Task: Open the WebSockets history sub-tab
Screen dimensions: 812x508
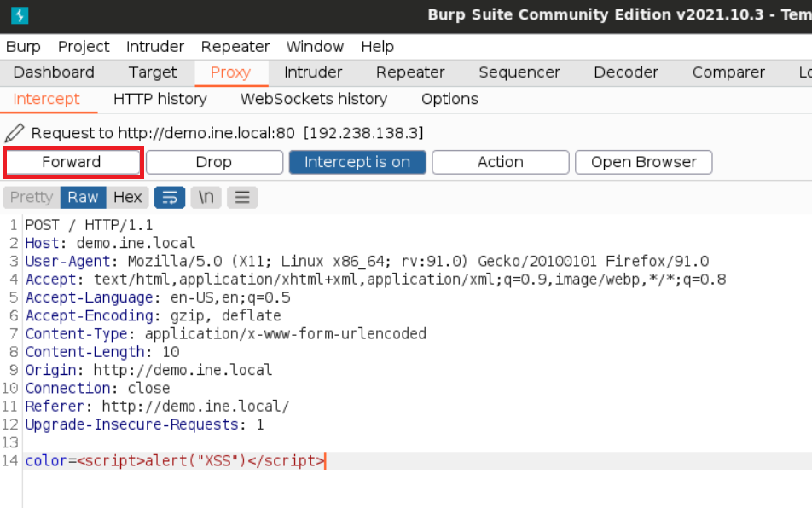Action: click(314, 99)
